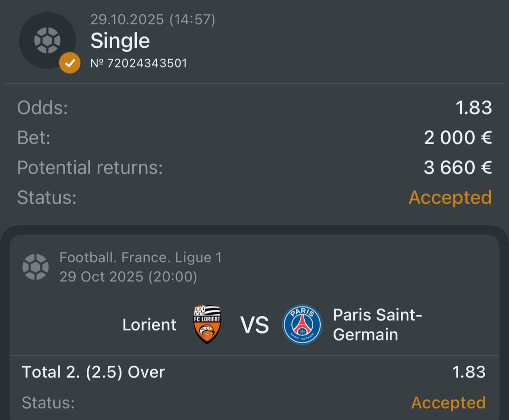Select the Paris Saint-Germain team name

[x=377, y=325]
